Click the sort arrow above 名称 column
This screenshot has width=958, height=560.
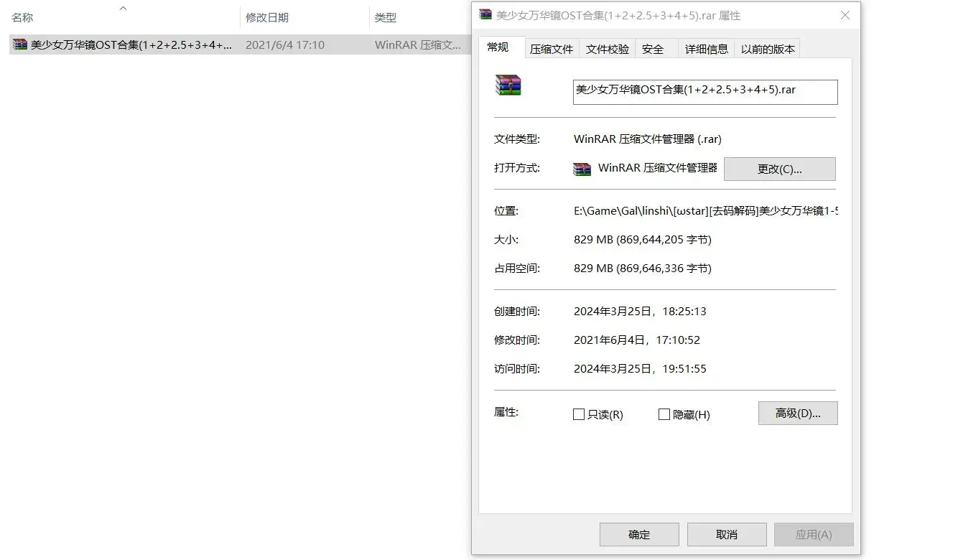[x=123, y=8]
